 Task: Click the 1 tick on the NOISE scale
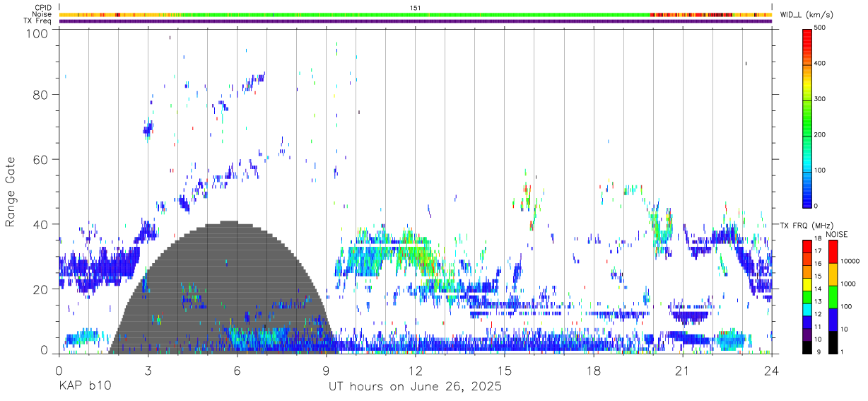pyautogui.click(x=843, y=351)
